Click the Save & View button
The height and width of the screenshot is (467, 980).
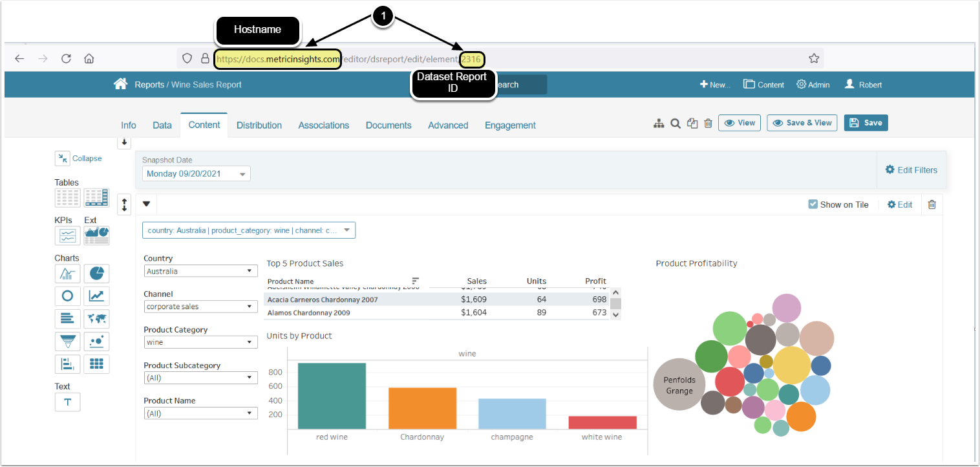click(x=802, y=123)
